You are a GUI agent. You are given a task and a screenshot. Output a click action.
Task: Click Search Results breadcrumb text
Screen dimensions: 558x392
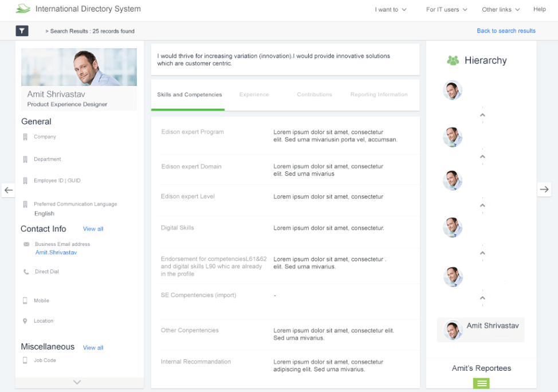click(x=92, y=32)
